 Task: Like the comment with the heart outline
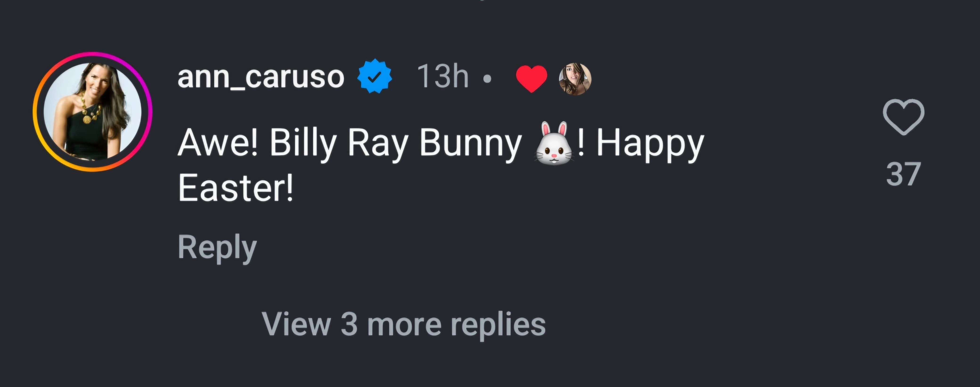(903, 117)
